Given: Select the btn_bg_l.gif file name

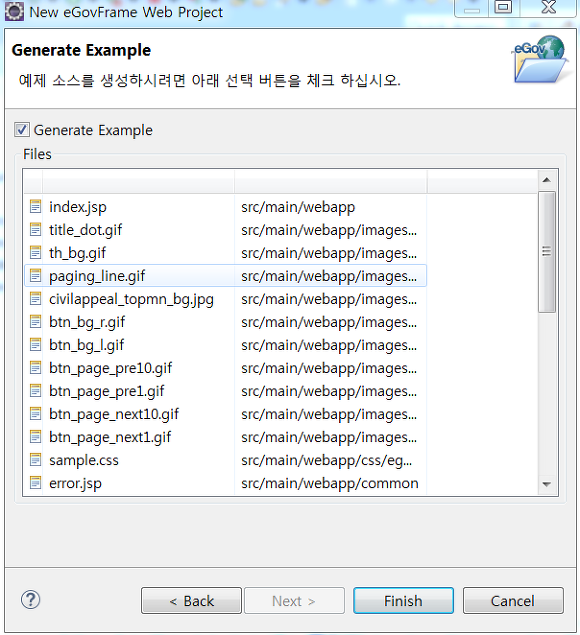Looking at the screenshot, I should (87, 346).
